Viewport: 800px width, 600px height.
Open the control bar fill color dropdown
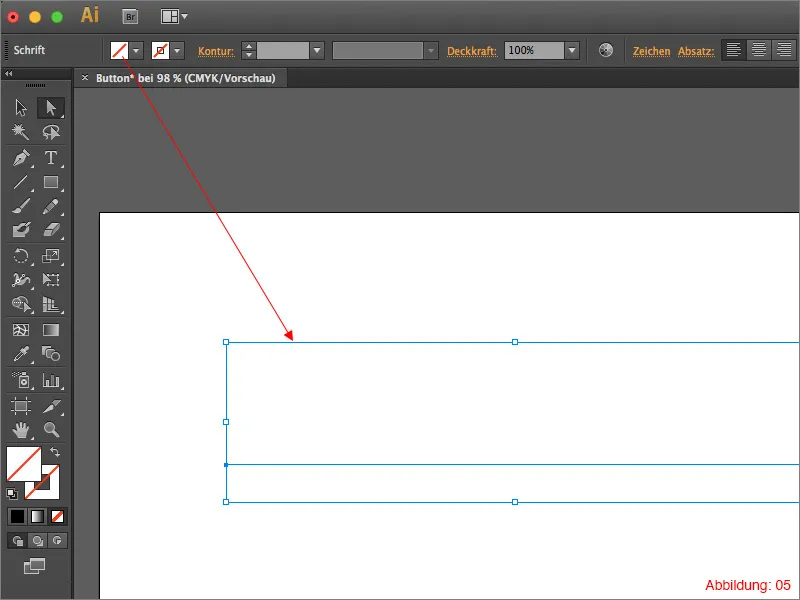click(136, 51)
